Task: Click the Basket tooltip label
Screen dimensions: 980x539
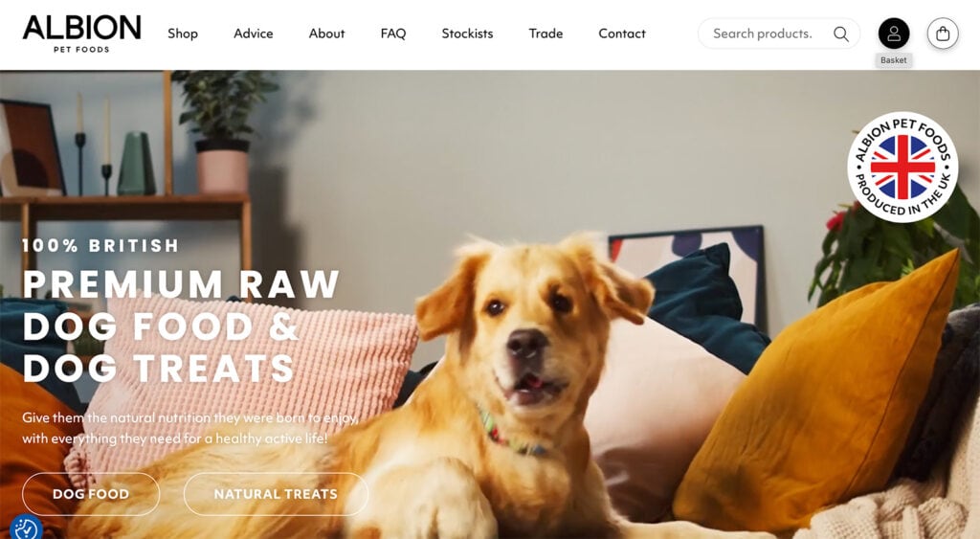Action: click(x=894, y=60)
